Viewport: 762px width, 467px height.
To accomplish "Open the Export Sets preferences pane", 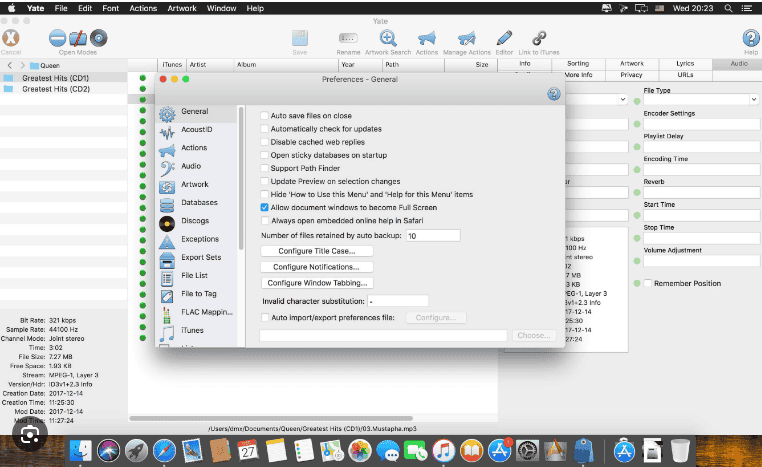I will (197, 258).
